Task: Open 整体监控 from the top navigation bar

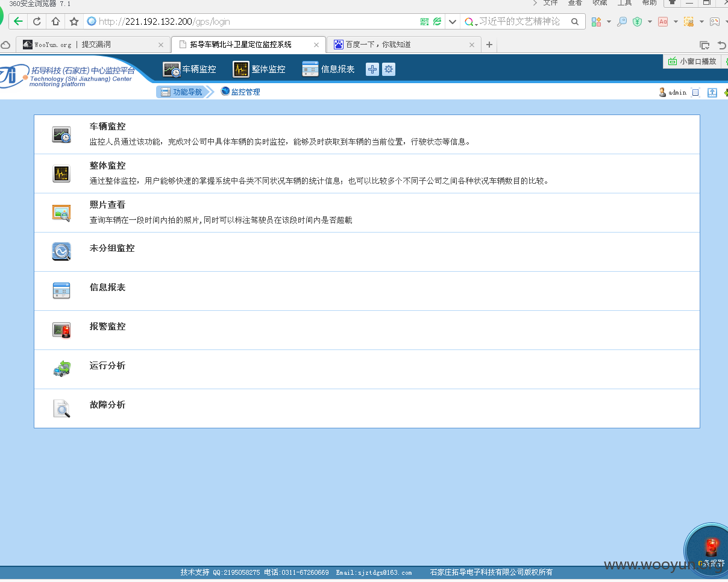Action: click(x=259, y=69)
